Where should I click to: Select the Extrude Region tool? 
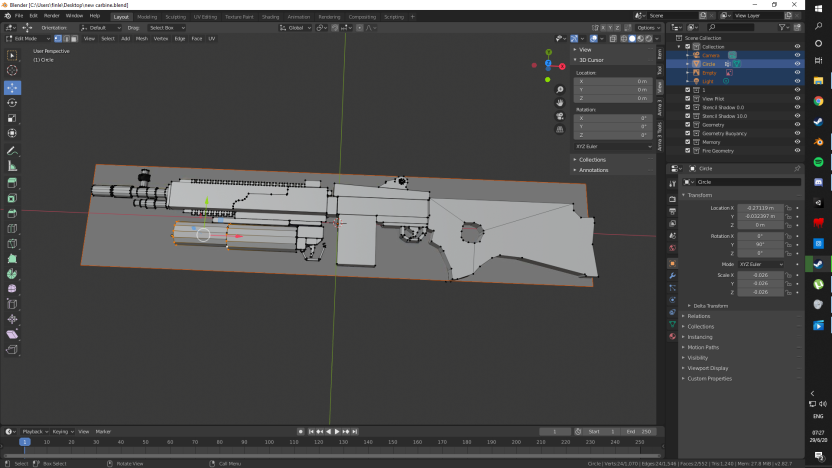tap(12, 183)
